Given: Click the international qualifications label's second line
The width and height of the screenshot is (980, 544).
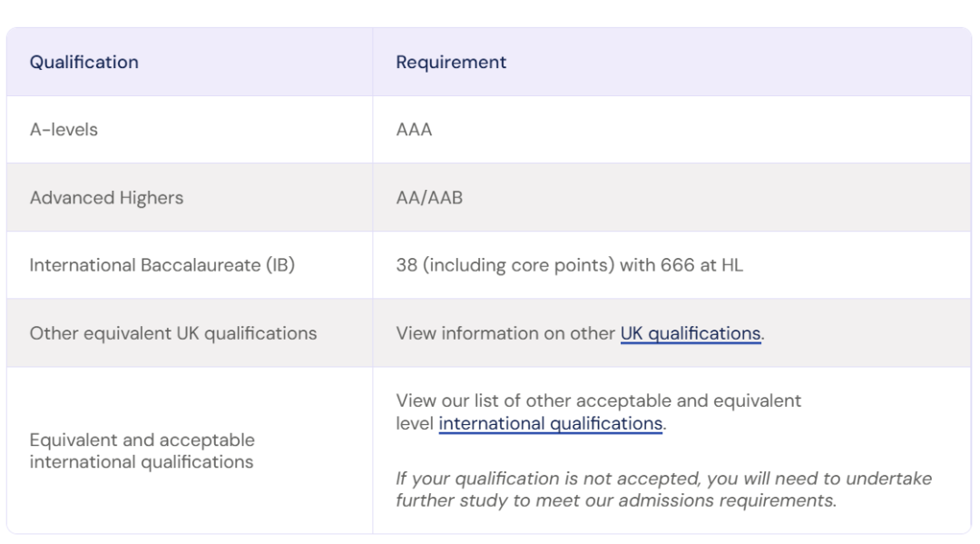Looking at the screenshot, I should click(142, 462).
